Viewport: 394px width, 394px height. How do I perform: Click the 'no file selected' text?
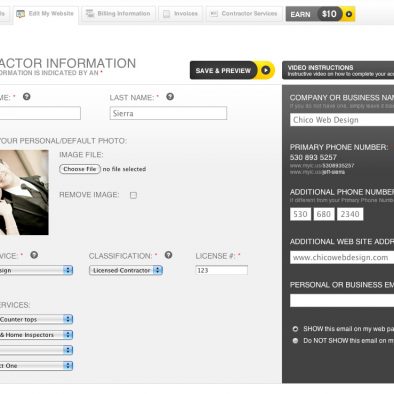(x=124, y=169)
